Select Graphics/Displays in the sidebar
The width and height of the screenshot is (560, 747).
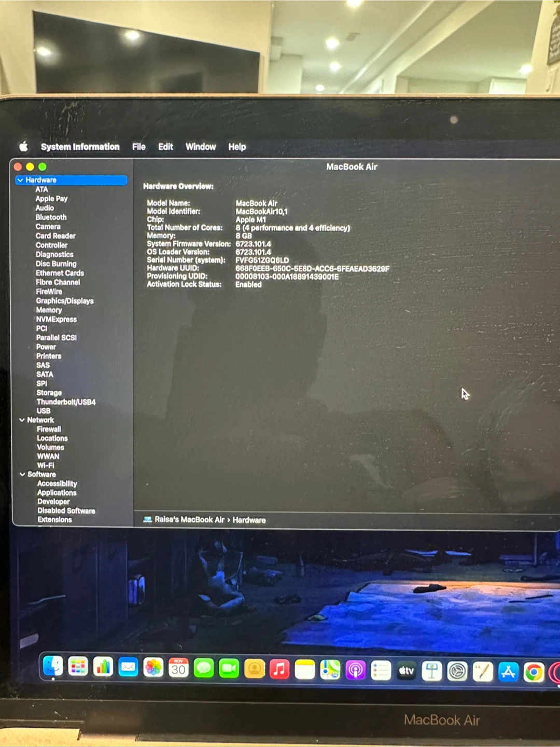point(65,301)
